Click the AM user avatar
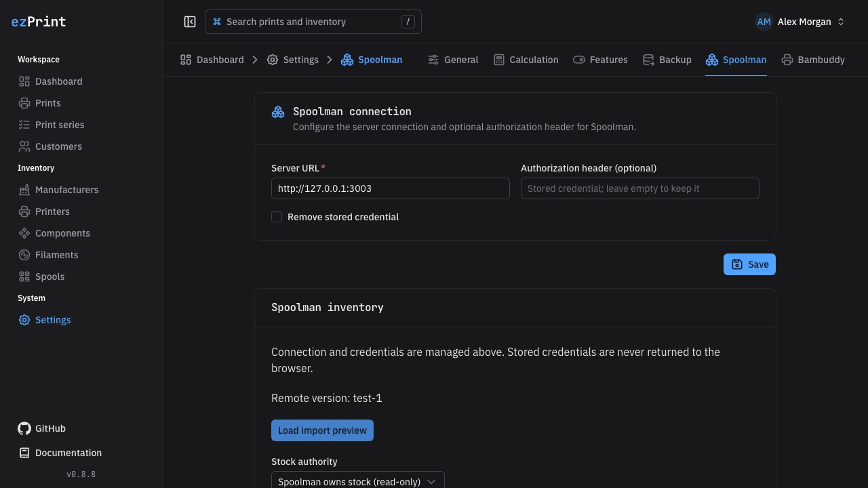The width and height of the screenshot is (868, 488). pos(764,22)
